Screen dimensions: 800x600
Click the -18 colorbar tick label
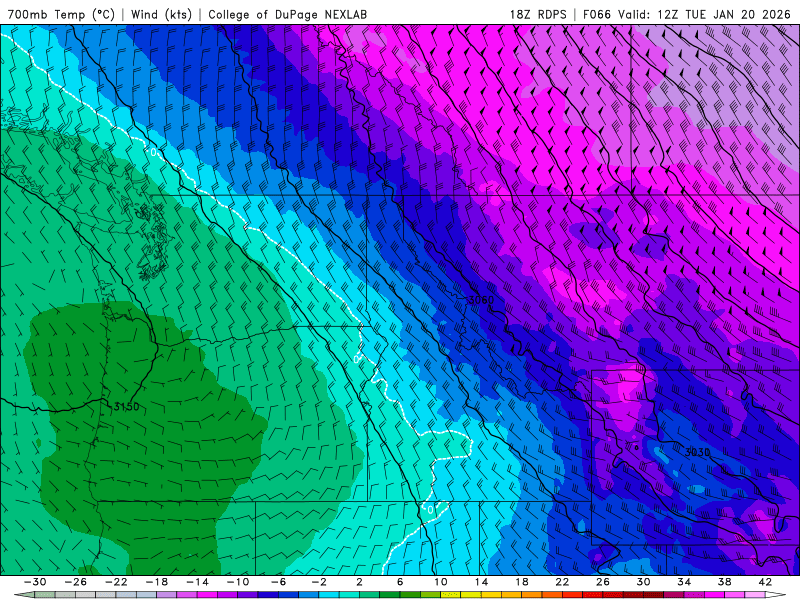point(157,582)
